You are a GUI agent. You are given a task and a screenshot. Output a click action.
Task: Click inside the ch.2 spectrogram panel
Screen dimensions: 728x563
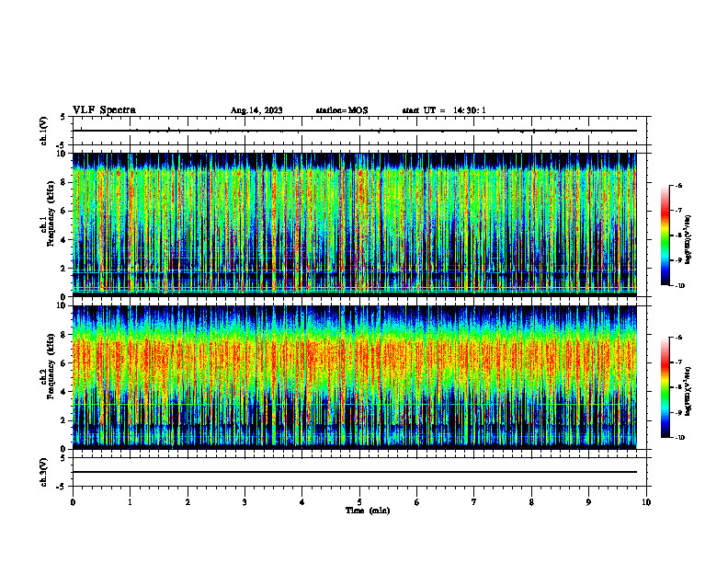355,377
